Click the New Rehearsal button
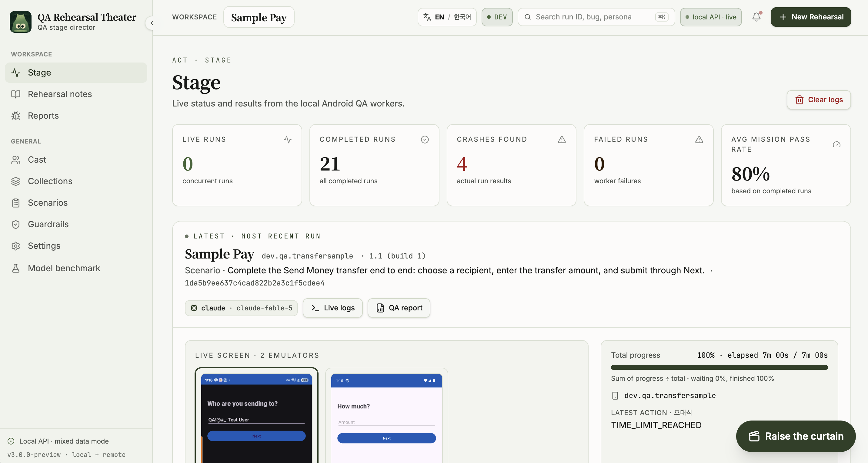868x463 pixels. (811, 17)
